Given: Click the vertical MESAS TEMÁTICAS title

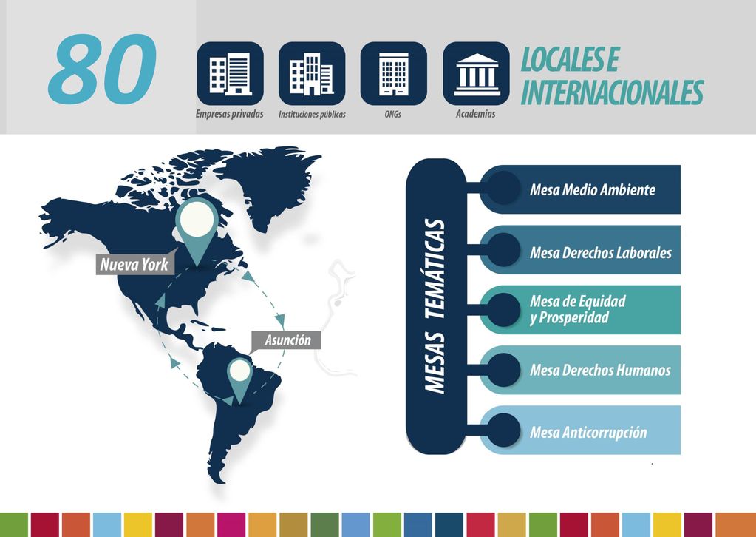Looking at the screenshot, I should (x=435, y=307).
